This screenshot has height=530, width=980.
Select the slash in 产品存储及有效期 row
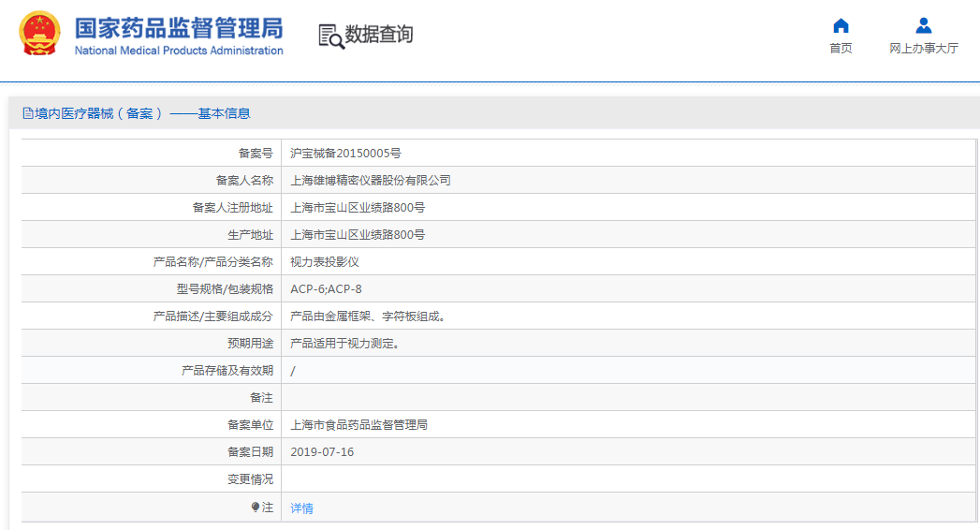292,371
